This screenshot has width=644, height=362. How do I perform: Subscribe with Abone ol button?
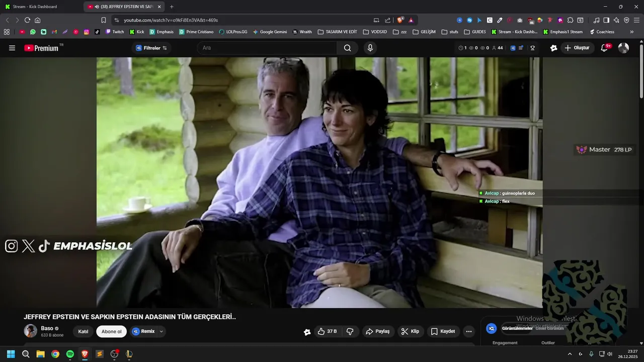(112, 331)
